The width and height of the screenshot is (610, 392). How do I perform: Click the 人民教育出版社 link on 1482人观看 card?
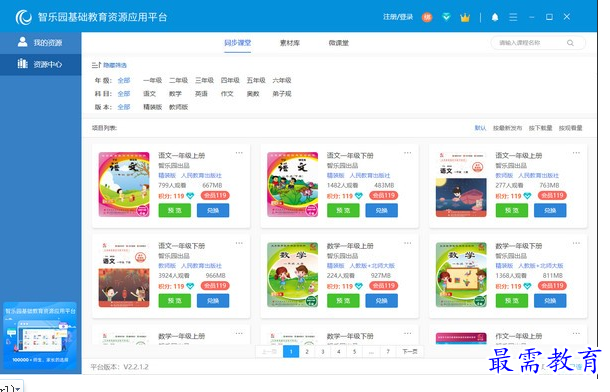[370, 175]
